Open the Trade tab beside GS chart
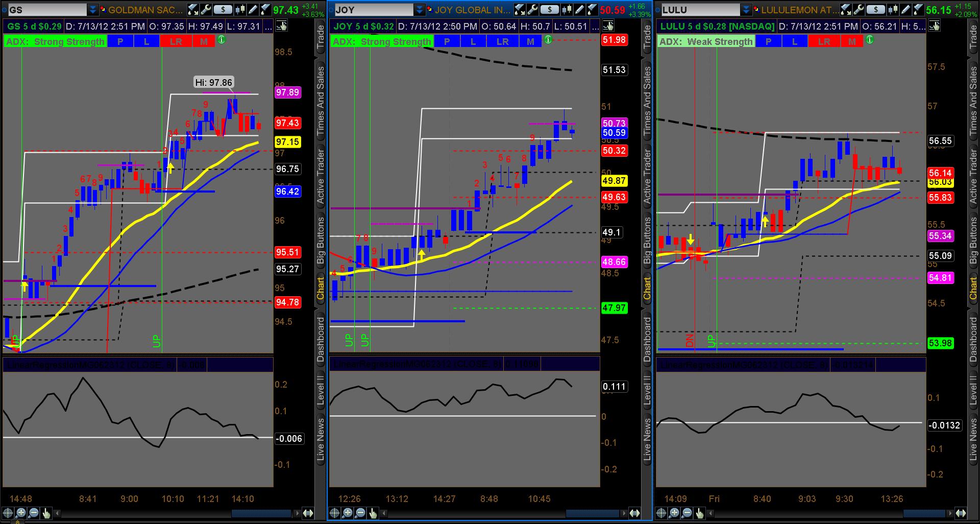980x524 pixels. [321, 37]
